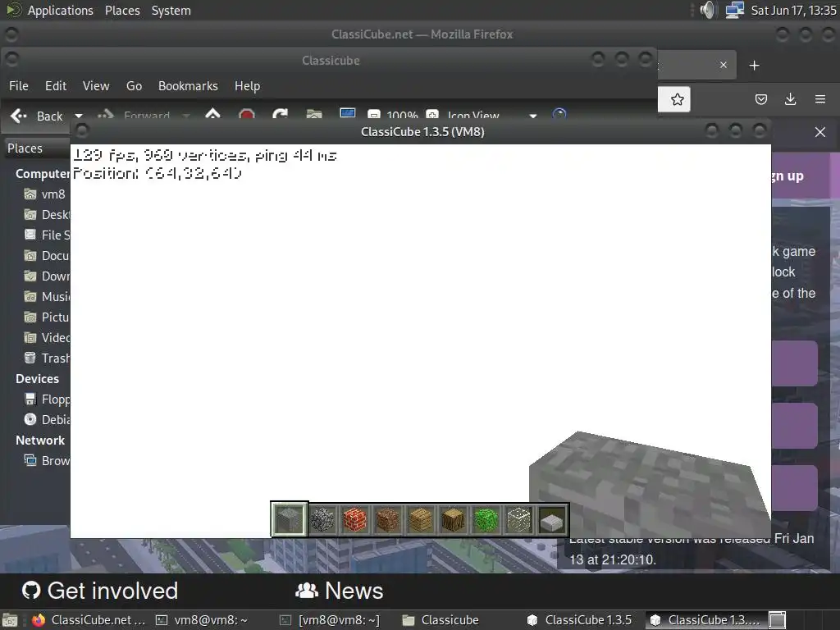Screen dimensions: 840x630
Task: Open the Places panel menu
Action: coord(122,10)
